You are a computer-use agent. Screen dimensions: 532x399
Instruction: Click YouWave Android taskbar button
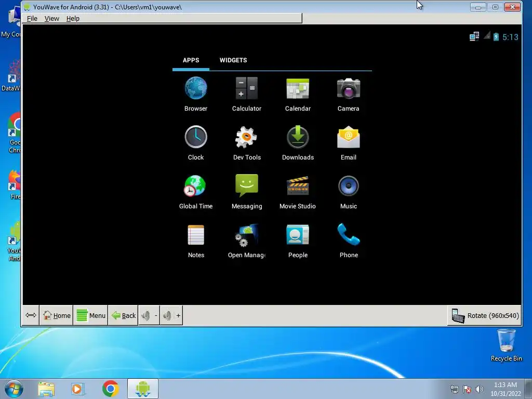(x=143, y=389)
